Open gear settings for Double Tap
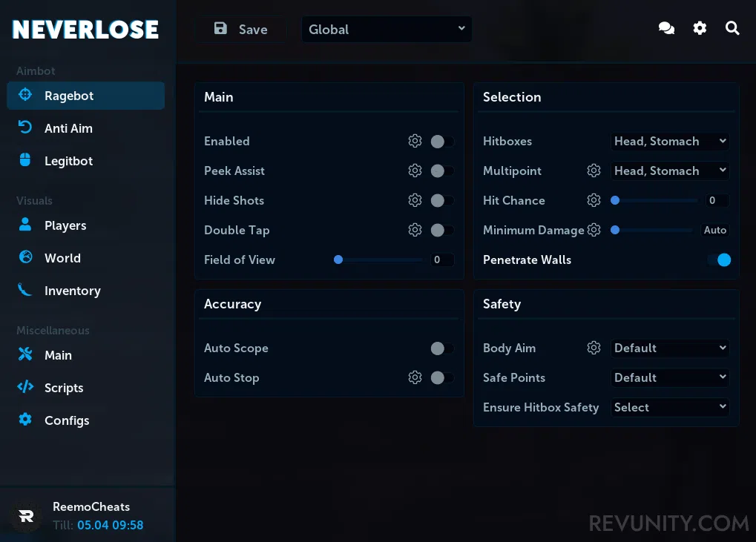This screenshot has width=756, height=542. 415,230
